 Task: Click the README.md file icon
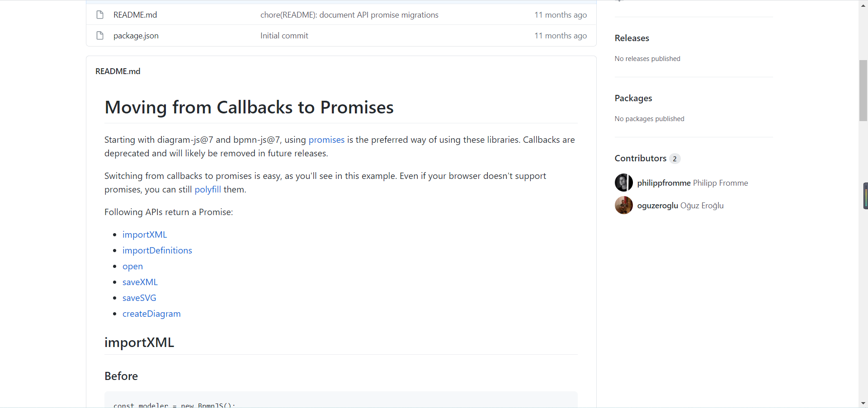coord(99,14)
